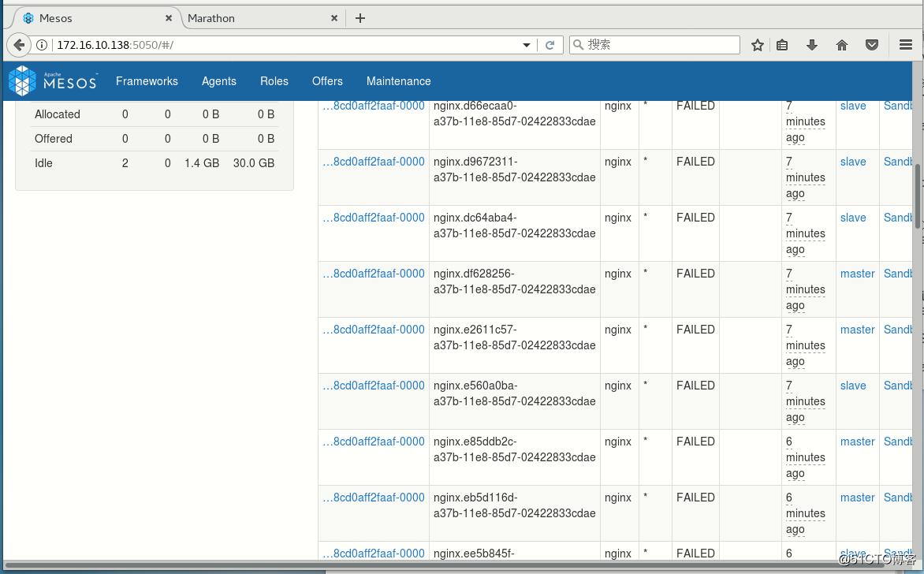Show site information icon in address bar
The height and width of the screenshot is (574, 924).
(42, 45)
